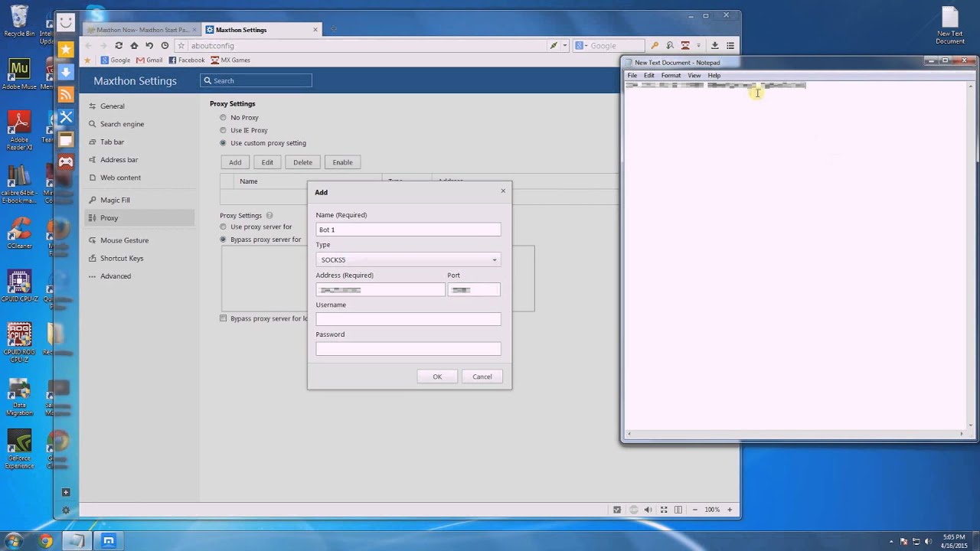Viewport: 980px width, 551px height.
Task: Click the Enable proxy button
Action: (342, 162)
